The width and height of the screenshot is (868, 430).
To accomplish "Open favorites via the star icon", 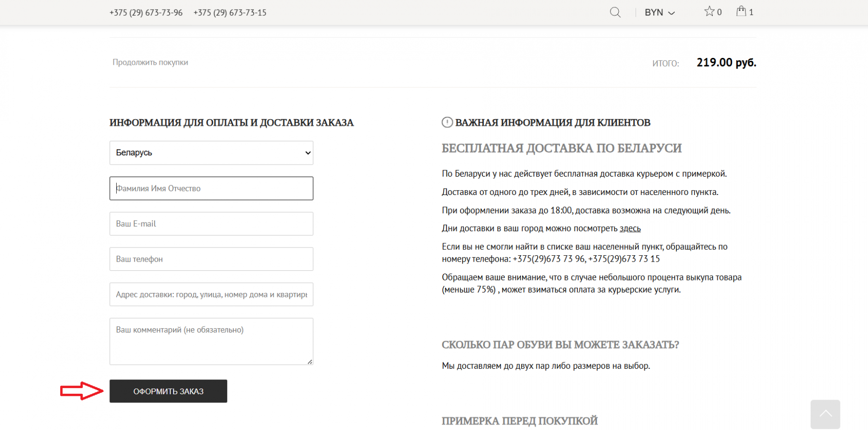I will click(x=709, y=12).
